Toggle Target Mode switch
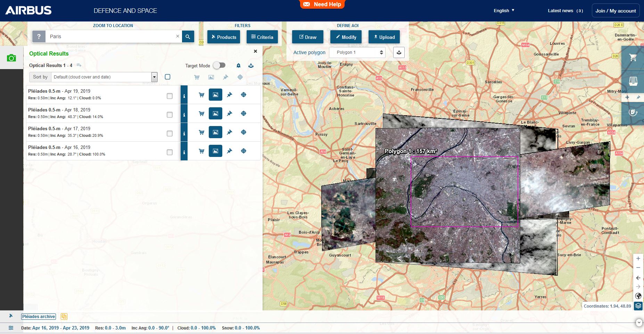Image resolution: width=644 pixels, height=334 pixels. tap(219, 65)
